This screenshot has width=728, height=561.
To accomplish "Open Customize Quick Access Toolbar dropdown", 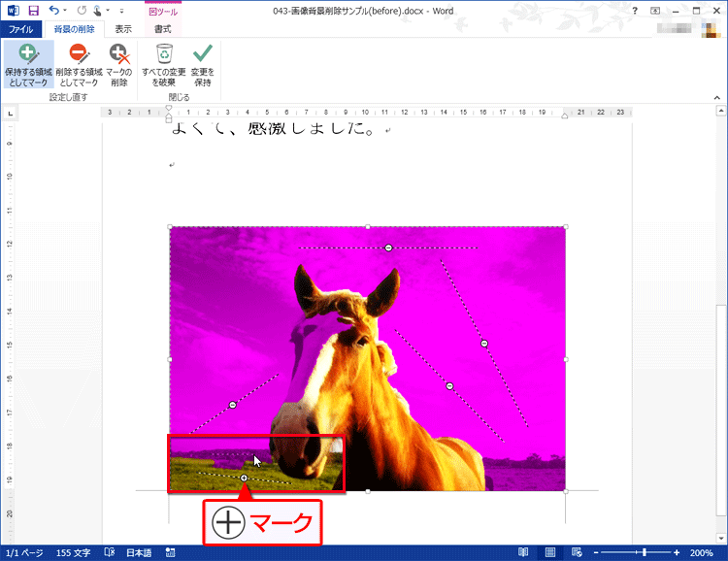I will tap(121, 11).
